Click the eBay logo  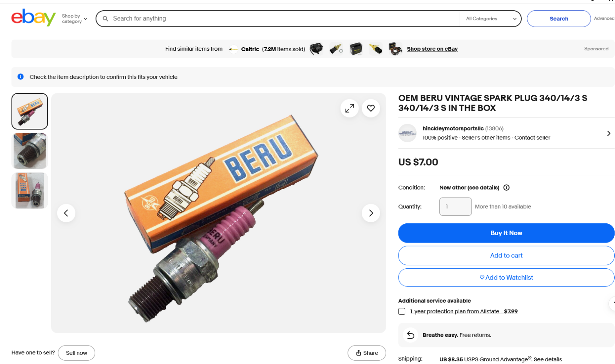(x=33, y=18)
